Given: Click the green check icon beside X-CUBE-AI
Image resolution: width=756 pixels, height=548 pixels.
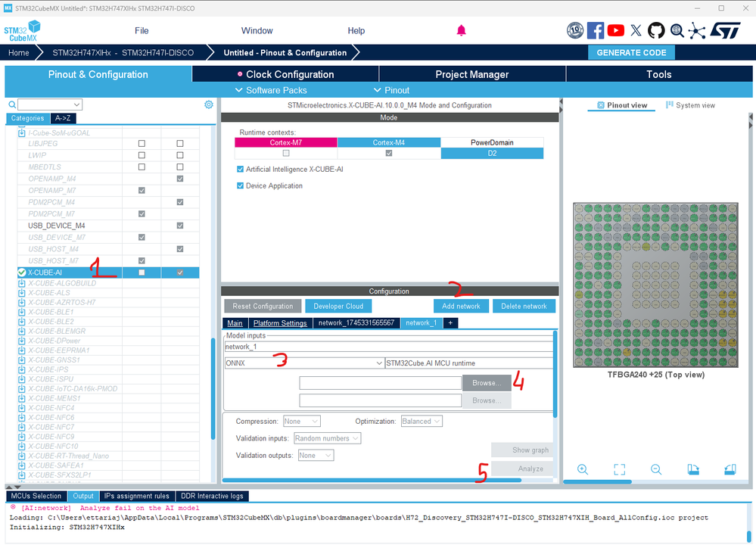Looking at the screenshot, I should click(x=22, y=272).
